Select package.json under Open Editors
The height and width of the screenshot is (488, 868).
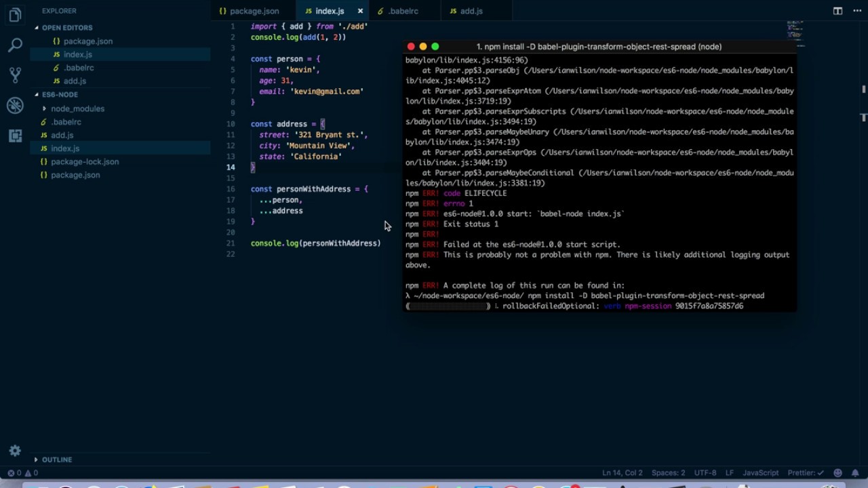(87, 41)
